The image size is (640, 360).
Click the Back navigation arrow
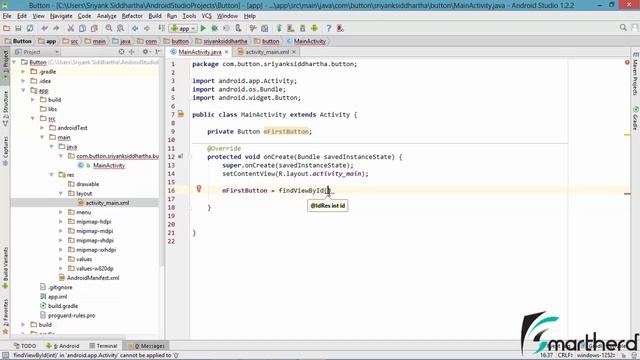pos(135,28)
